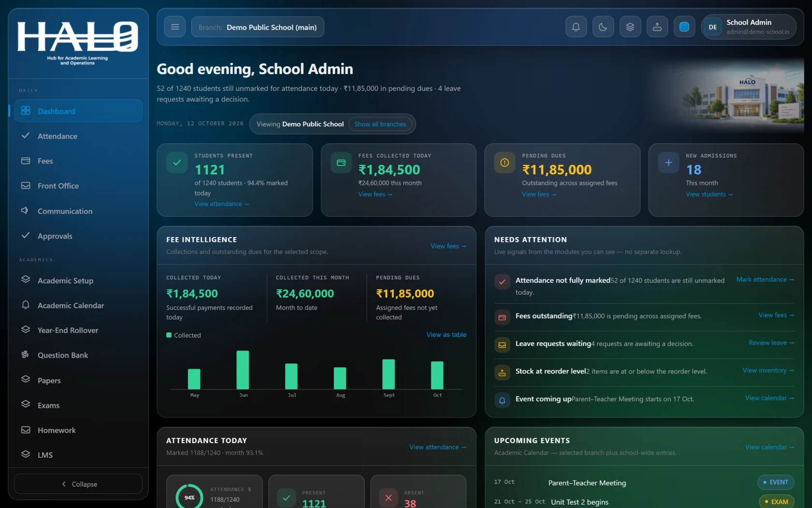812x508 pixels.
Task: Click Fees outstanding row icon
Action: click(x=502, y=317)
